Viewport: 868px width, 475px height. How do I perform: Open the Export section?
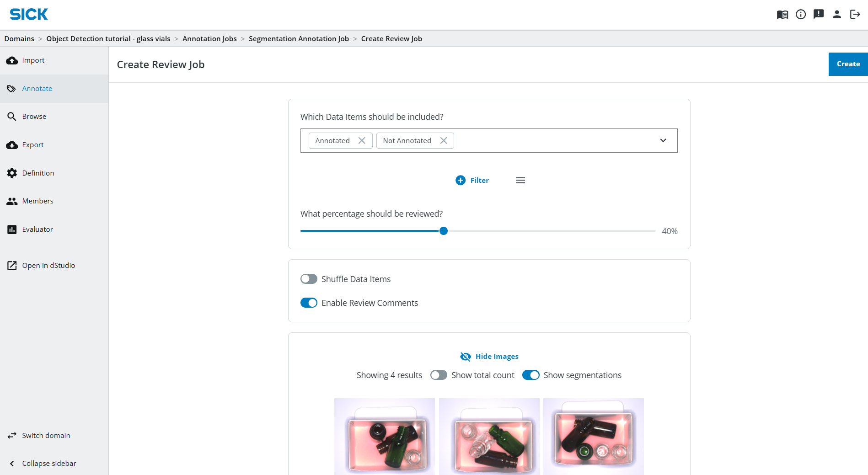pos(32,145)
